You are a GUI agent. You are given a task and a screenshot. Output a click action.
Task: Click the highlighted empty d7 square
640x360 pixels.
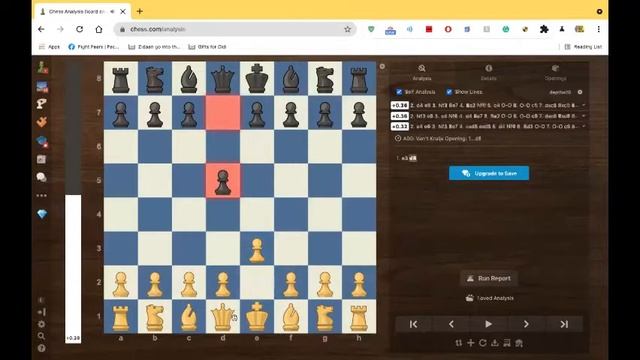(223, 113)
